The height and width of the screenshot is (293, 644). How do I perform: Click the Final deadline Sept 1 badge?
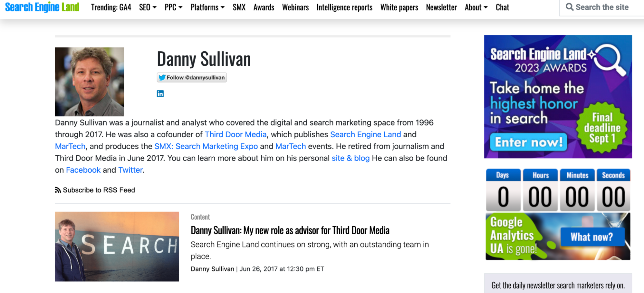602,128
